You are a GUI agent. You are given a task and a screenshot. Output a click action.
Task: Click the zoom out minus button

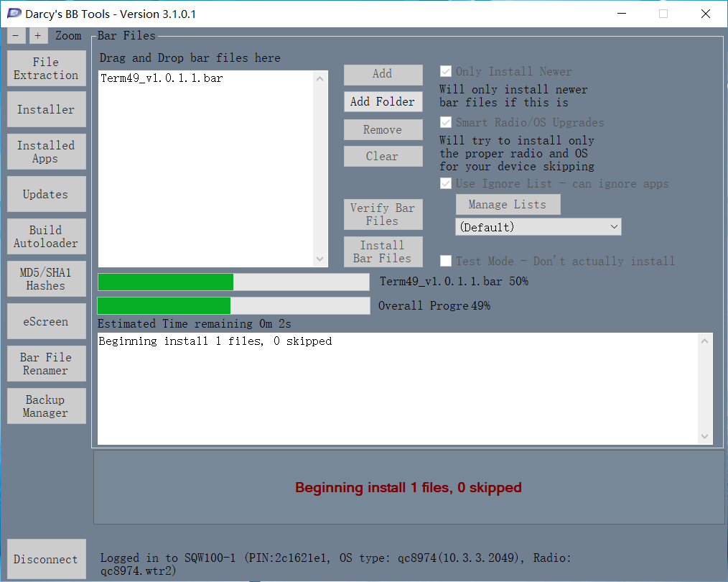(x=16, y=36)
